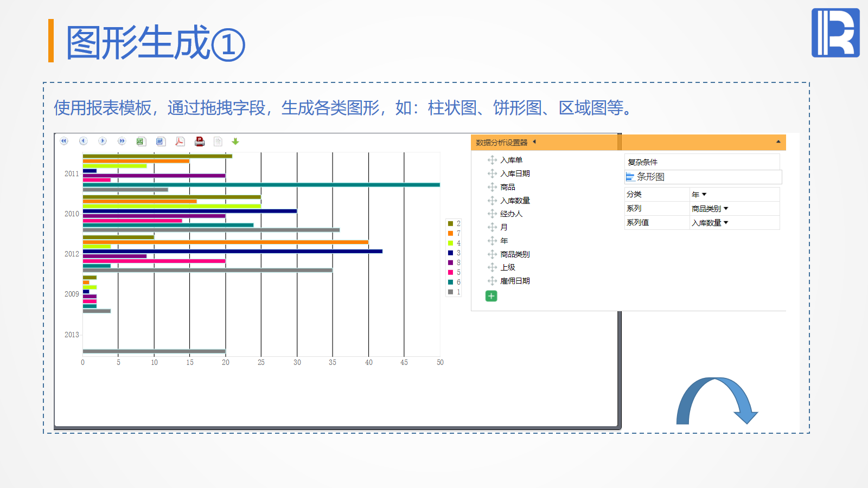Select the 条形图 chart type label
This screenshot has width=868, height=488.
point(650,177)
